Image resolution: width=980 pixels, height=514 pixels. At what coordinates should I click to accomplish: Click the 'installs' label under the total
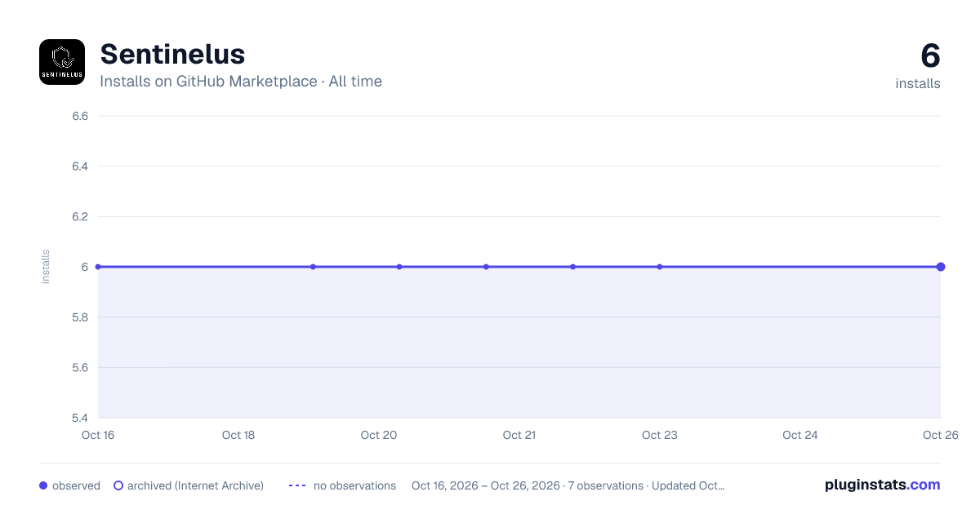(918, 83)
